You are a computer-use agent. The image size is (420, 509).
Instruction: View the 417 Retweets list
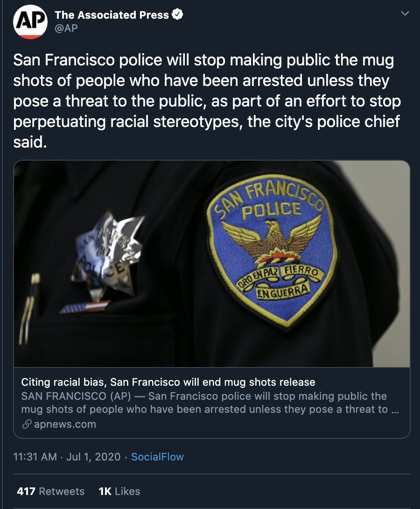point(50,491)
